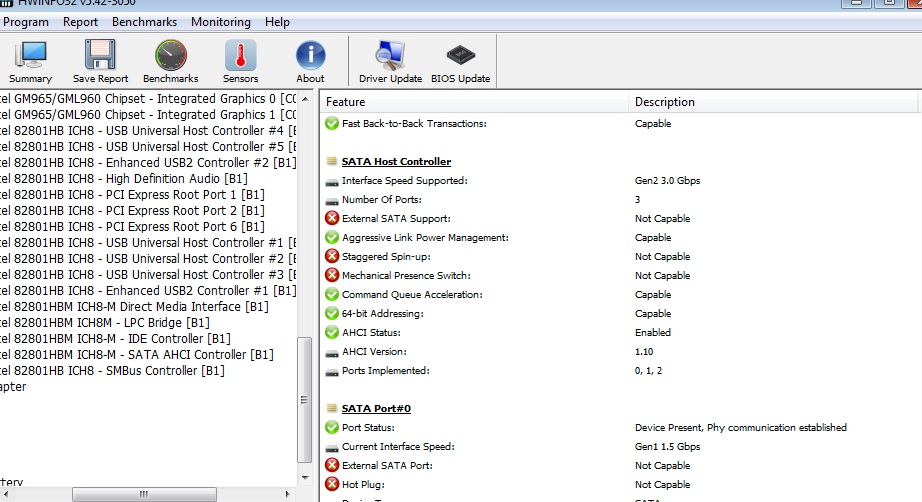Click red cross beside External SATA Port
922x502 pixels.
332,466
